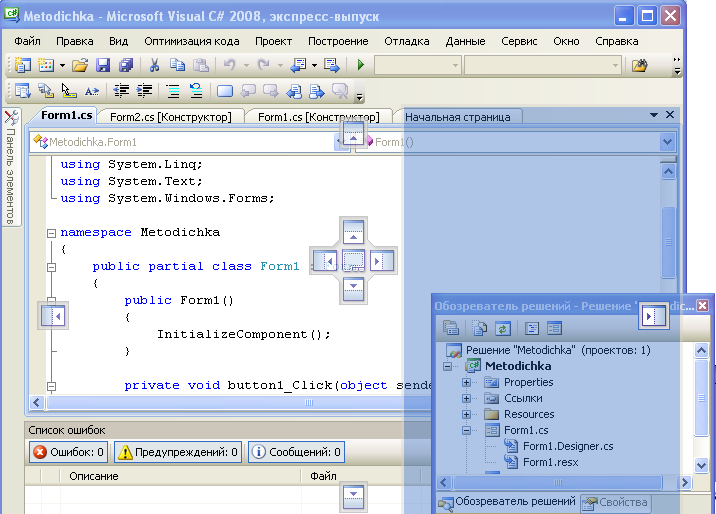Click the Decrease Line Indent icon
The image size is (716, 514).
tap(121, 91)
